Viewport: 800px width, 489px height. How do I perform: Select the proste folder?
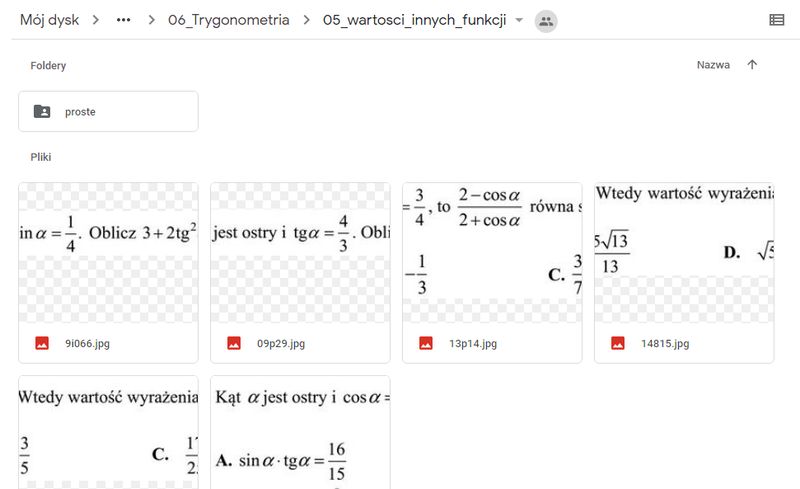pyautogui.click(x=108, y=111)
